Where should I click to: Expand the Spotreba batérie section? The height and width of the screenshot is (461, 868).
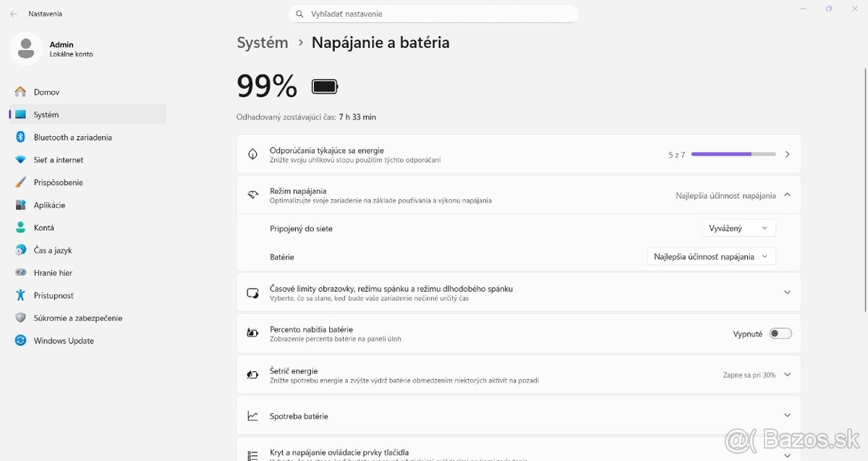tap(787, 415)
